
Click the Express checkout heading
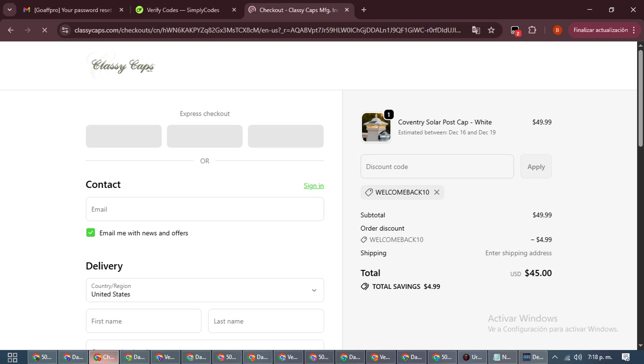click(205, 113)
